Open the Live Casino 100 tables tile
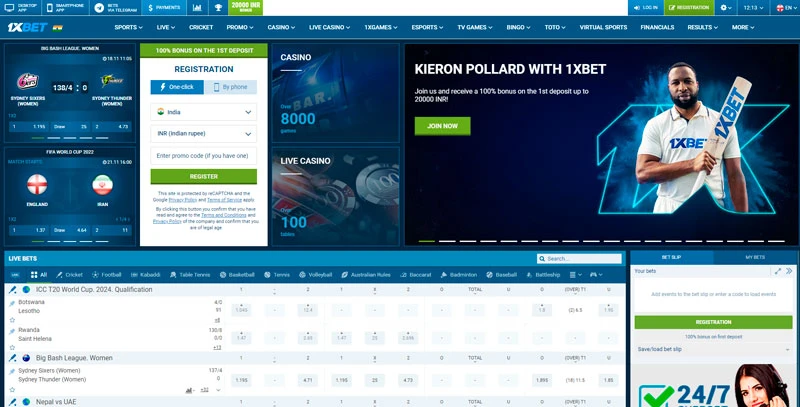 335,196
